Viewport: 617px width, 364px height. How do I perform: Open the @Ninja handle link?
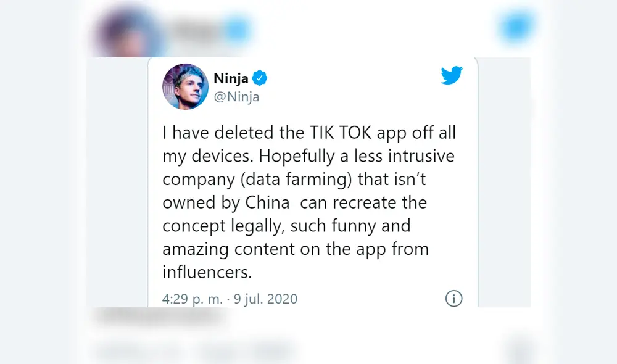click(x=236, y=97)
